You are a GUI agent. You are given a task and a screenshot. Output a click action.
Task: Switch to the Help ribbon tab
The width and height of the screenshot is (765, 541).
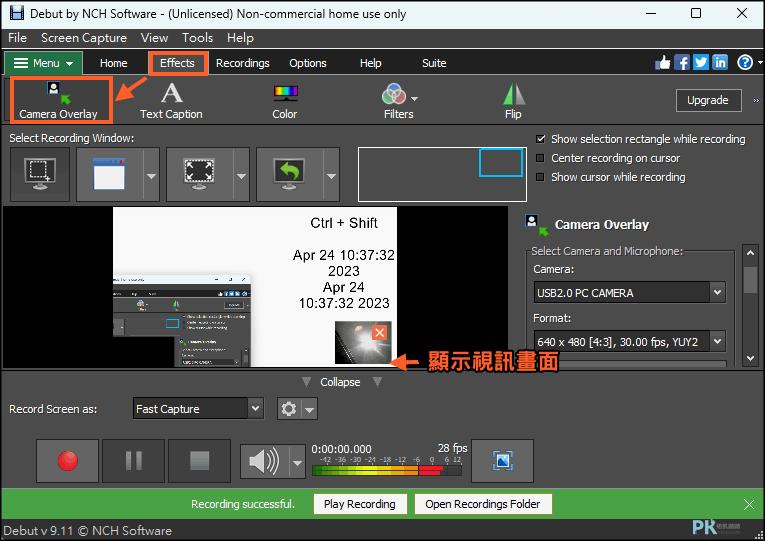[371, 63]
